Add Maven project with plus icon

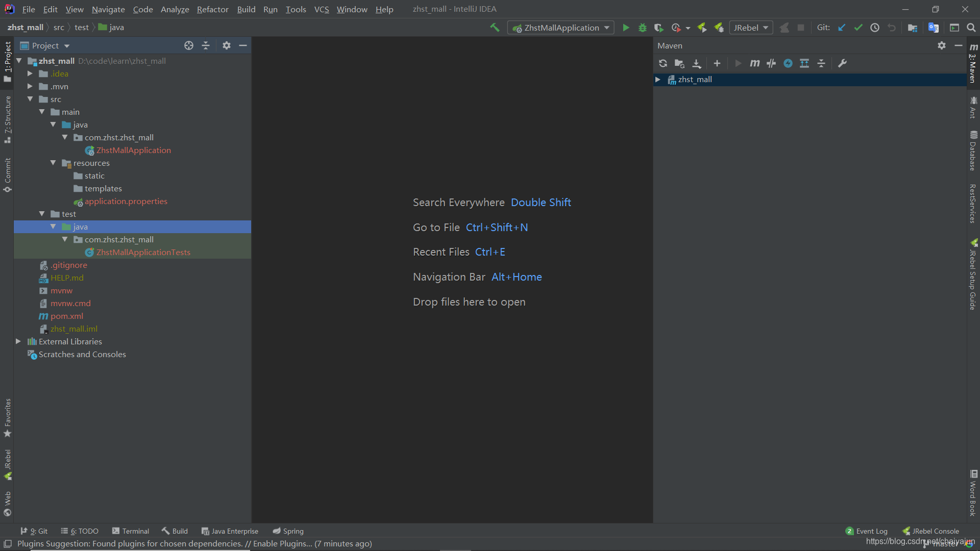717,63
